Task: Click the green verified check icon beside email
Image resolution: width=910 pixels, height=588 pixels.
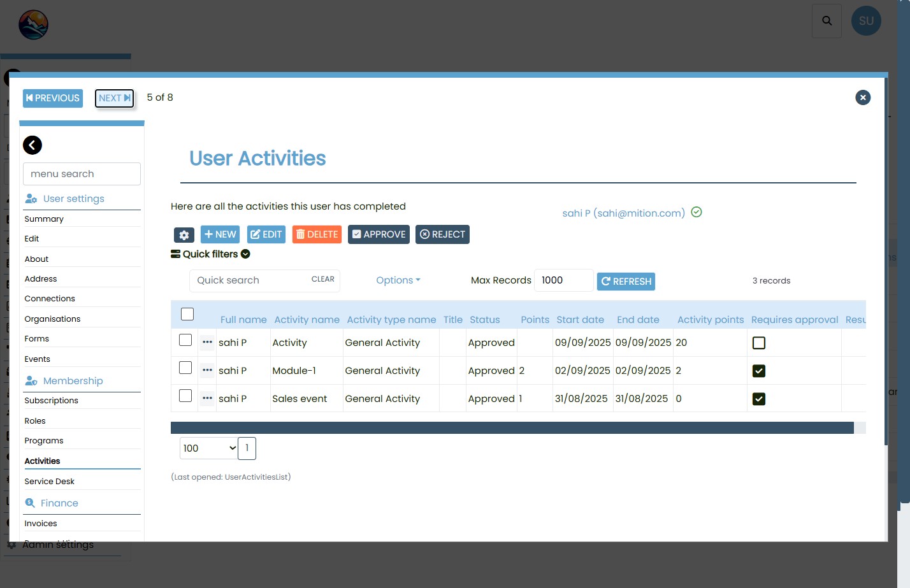Action: click(697, 212)
